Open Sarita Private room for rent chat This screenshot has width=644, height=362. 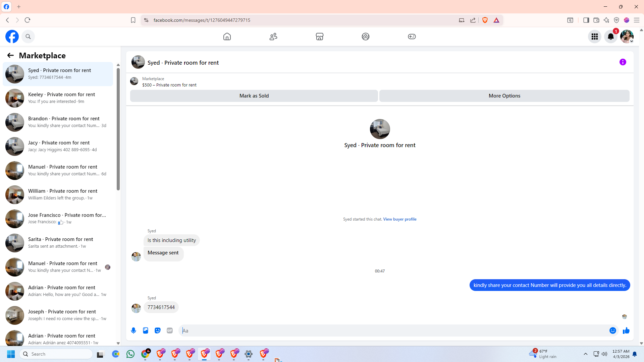point(58,243)
